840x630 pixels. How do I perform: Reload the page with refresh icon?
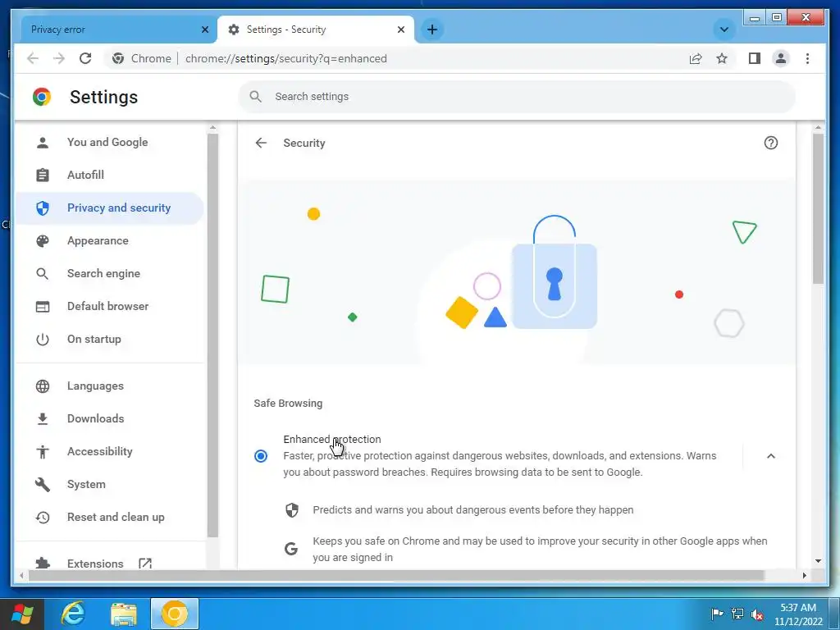point(85,58)
